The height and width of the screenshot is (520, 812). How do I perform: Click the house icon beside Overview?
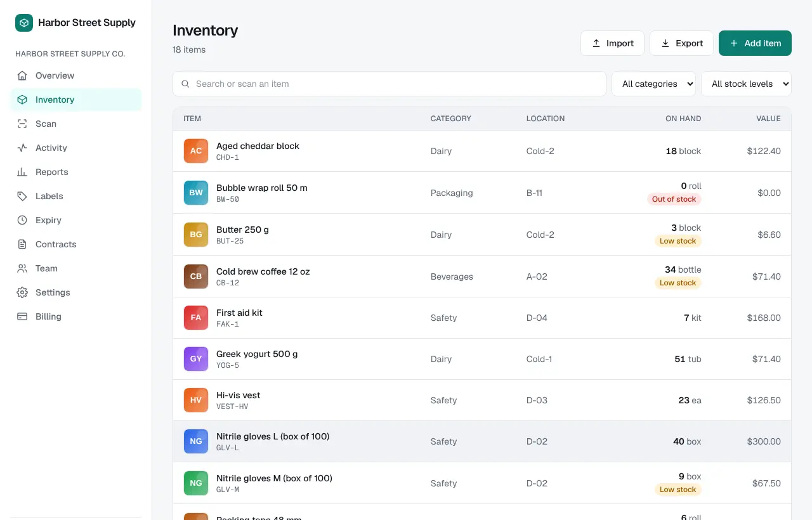pyautogui.click(x=22, y=75)
